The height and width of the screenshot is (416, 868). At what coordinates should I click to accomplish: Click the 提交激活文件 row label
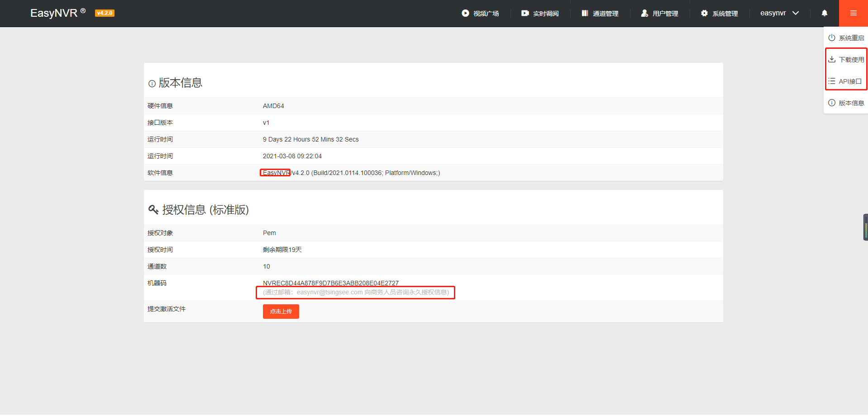point(167,309)
